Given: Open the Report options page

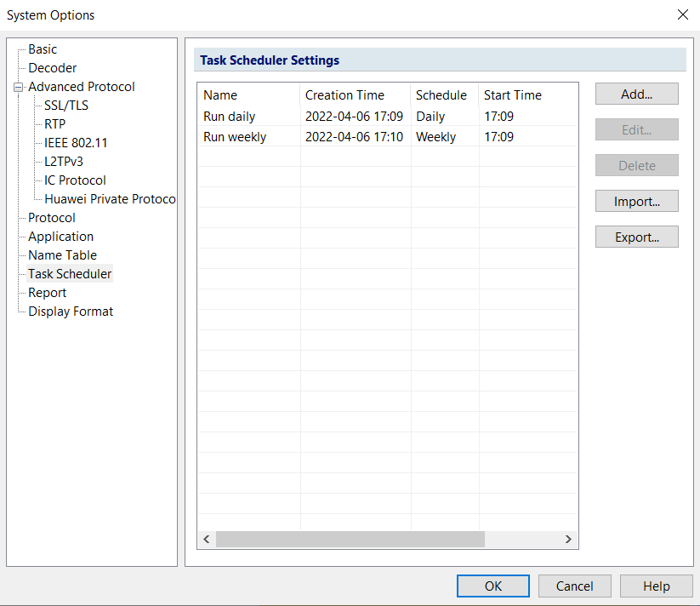Looking at the screenshot, I should coord(48,293).
